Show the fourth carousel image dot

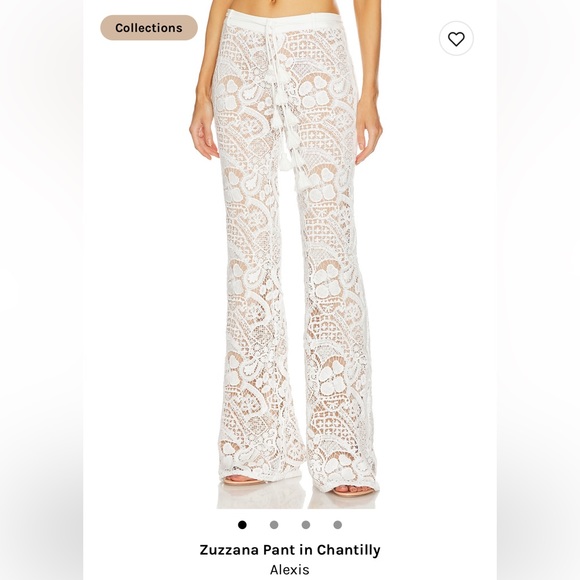(338, 525)
